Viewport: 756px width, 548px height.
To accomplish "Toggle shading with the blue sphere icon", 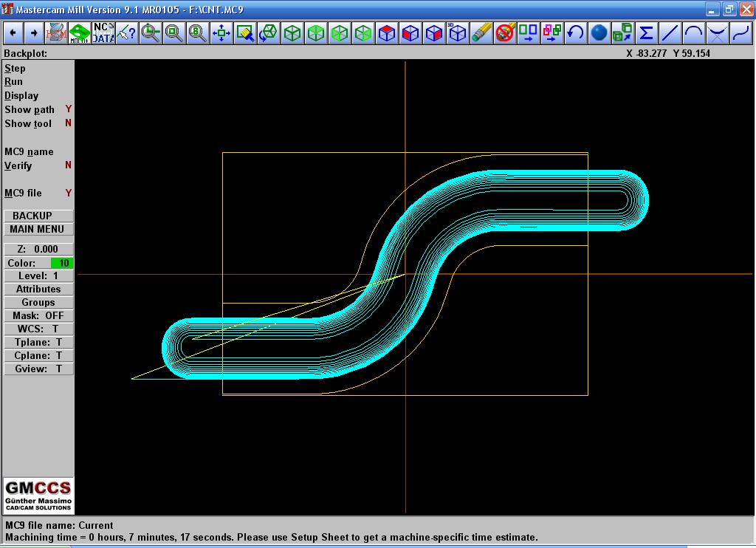I will (599, 32).
